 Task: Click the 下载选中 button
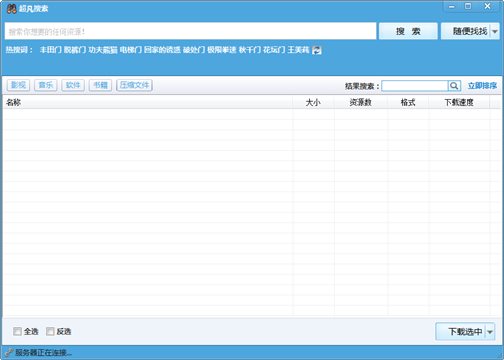[461, 332]
